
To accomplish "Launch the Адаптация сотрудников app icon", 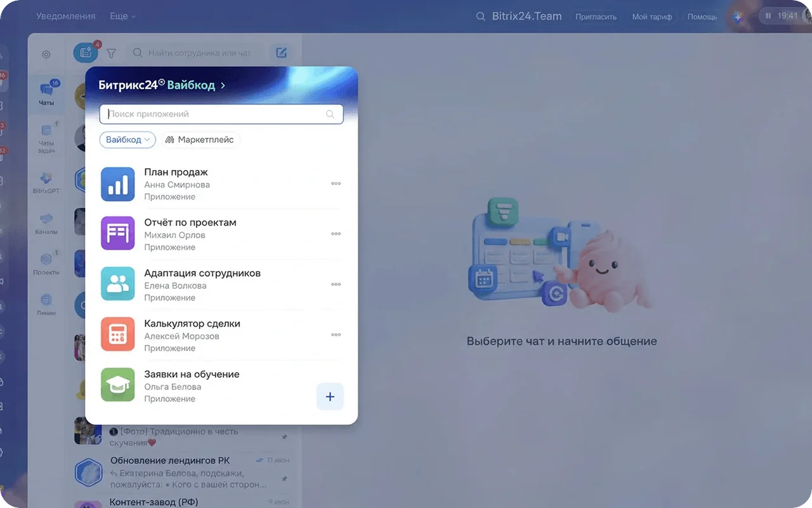I will click(118, 285).
